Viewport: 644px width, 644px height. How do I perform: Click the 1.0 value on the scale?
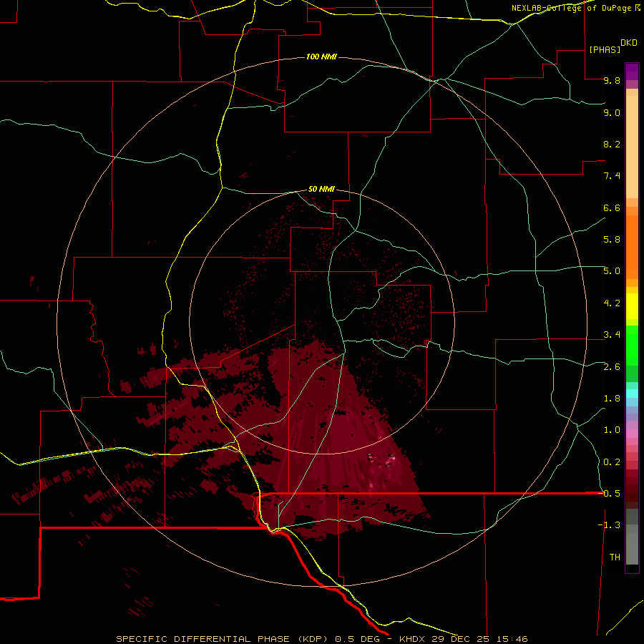tap(612, 430)
